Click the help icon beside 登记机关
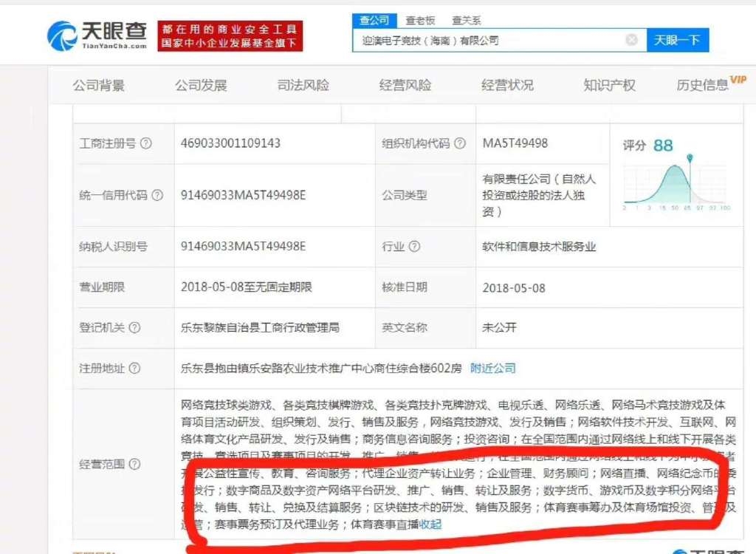 point(134,328)
